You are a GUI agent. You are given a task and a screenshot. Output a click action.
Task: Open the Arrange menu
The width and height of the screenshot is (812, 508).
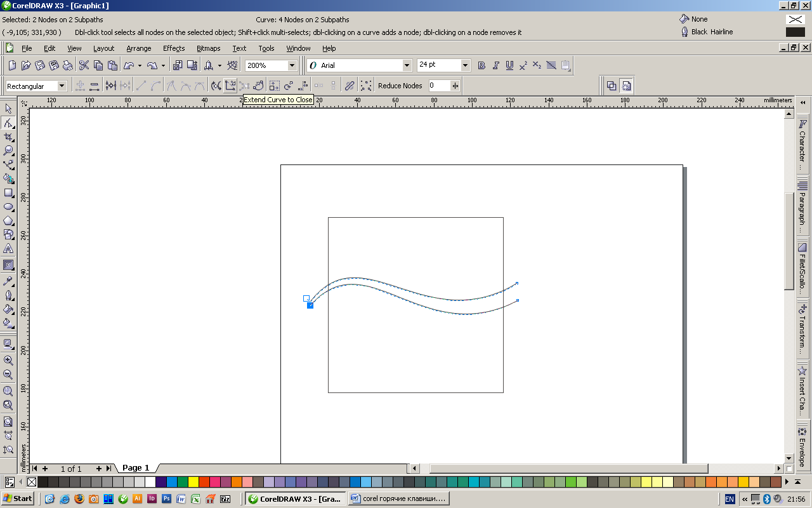[138, 48]
